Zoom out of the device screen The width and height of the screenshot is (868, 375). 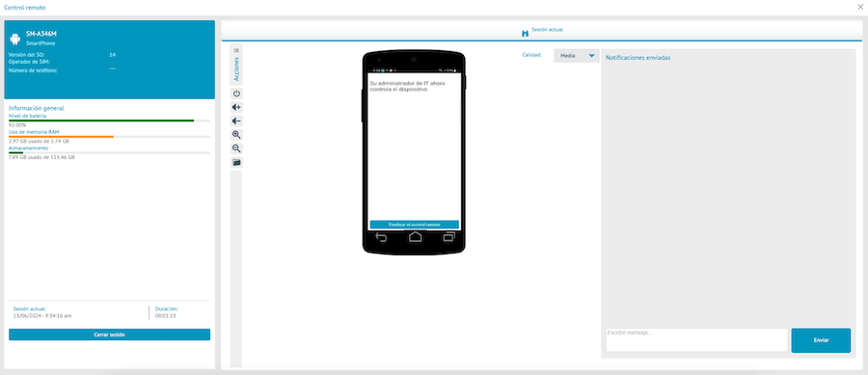[236, 148]
